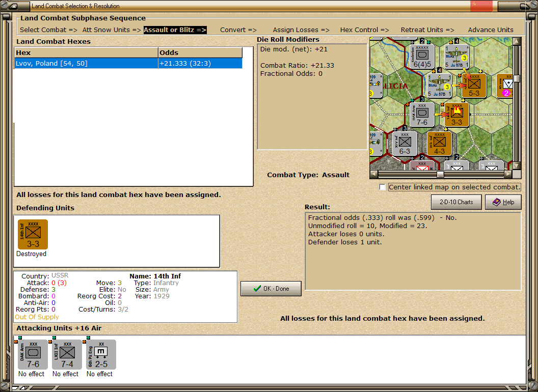
Task: Select the Lvov, Poland combat hex row
Action: pyautogui.click(x=127, y=63)
